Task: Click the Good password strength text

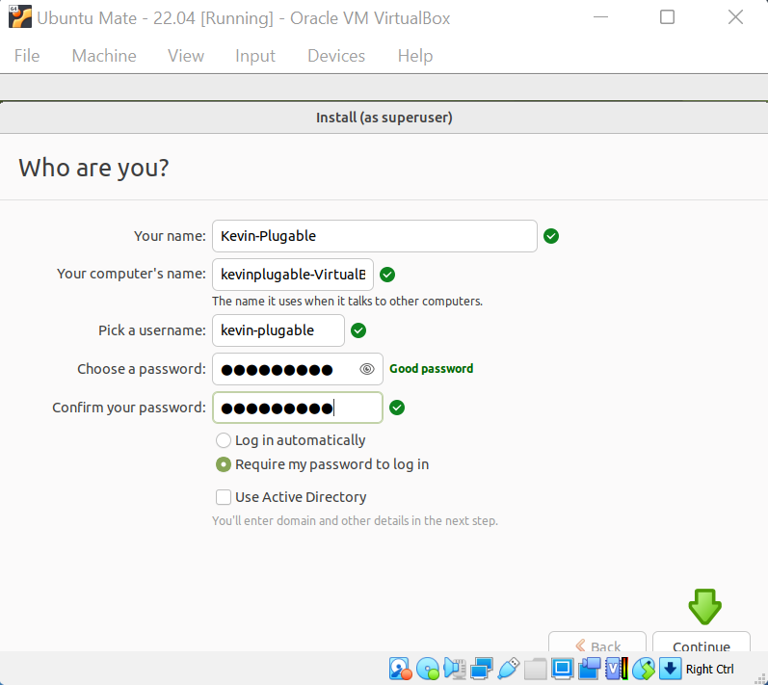Action: tap(431, 369)
